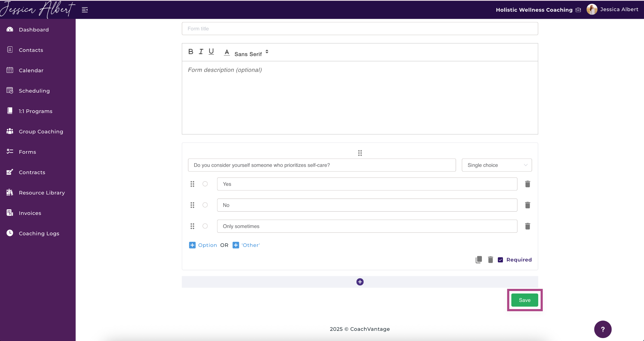Grab the drag handle for the No option
Screen dimensions: 644x341
(x=192, y=205)
